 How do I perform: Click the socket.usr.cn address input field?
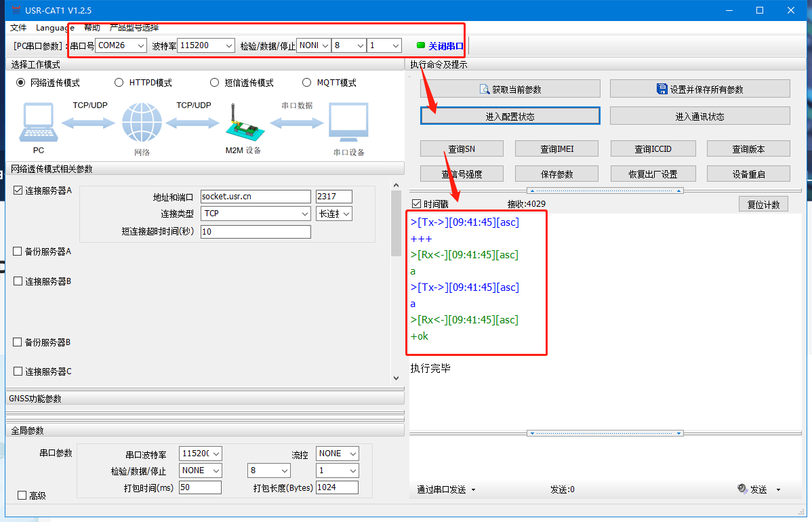[255, 197]
